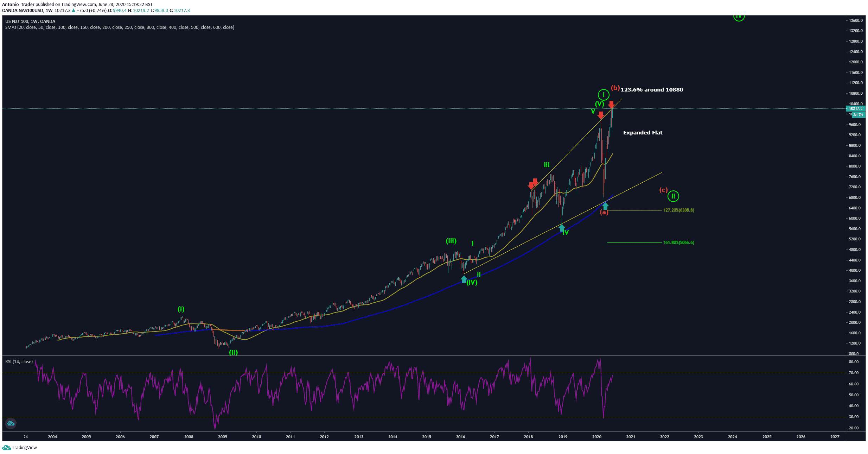Screen dimensions: 868x454
Task: Click the teal up arrow above (a) label
Action: (605, 206)
